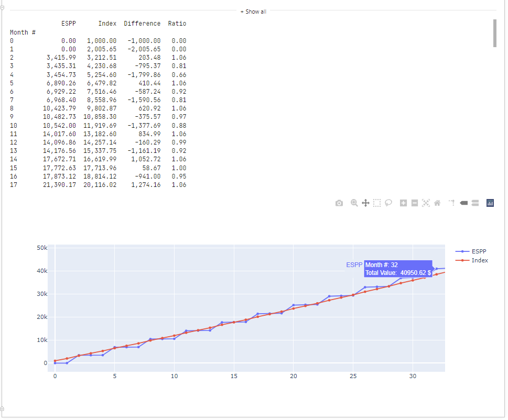Choose the Lasso Select tool

[x=388, y=203]
